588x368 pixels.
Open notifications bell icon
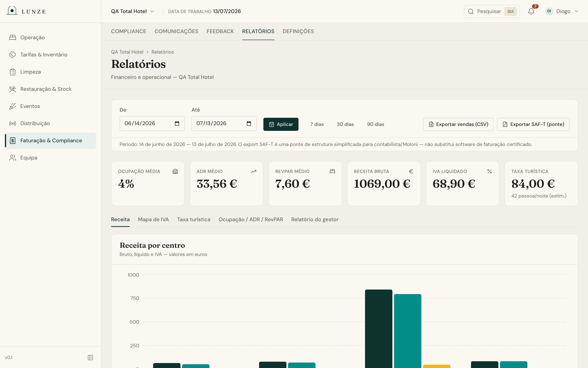[531, 11]
